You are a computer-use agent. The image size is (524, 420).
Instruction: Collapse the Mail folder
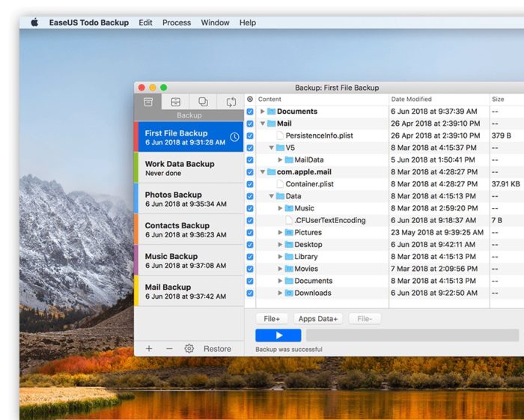[x=263, y=124]
